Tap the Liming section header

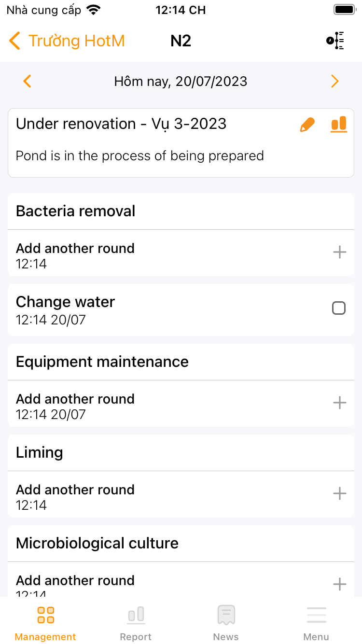[40, 453]
